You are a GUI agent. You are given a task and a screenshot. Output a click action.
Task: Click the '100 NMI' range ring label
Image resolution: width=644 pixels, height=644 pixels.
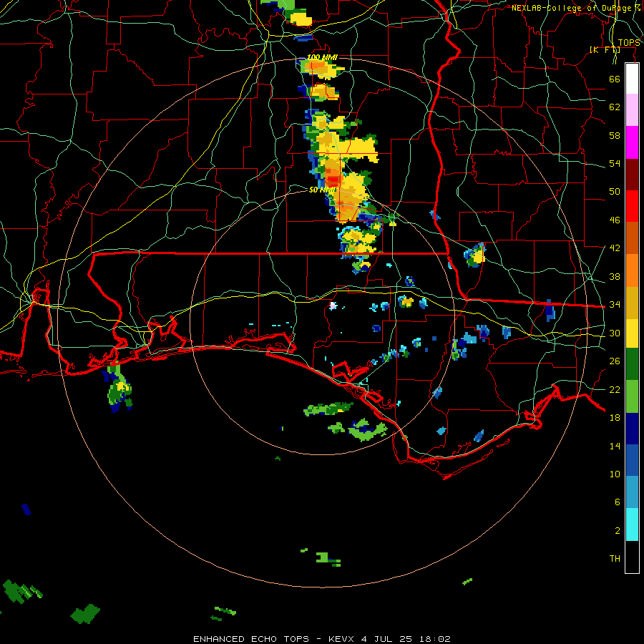pos(323,57)
